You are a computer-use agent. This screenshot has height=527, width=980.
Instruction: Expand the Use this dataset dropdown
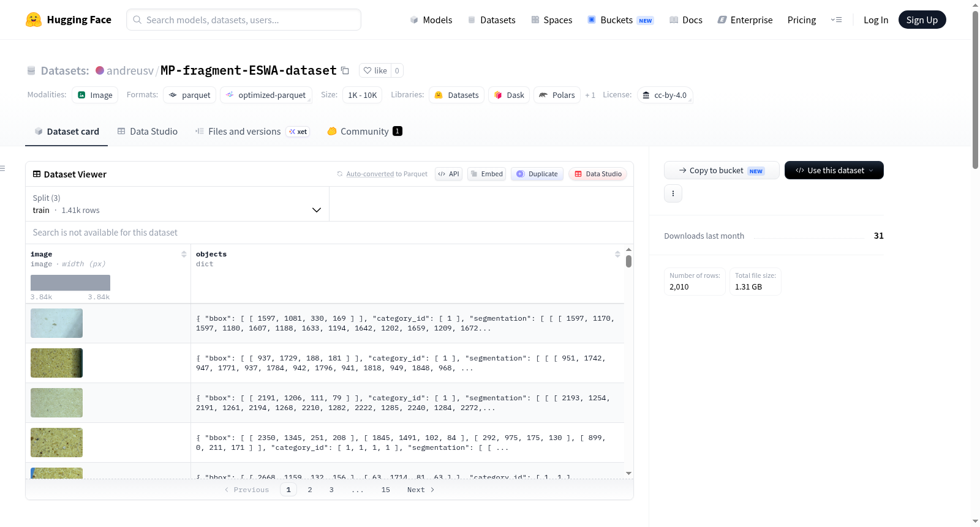point(834,170)
